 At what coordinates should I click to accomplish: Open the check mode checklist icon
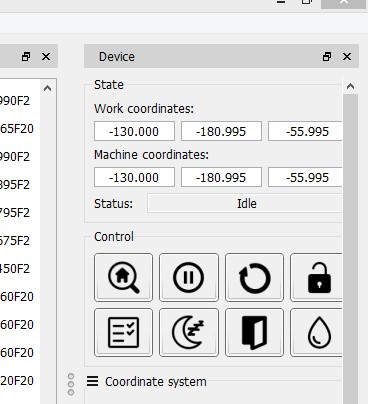(123, 332)
